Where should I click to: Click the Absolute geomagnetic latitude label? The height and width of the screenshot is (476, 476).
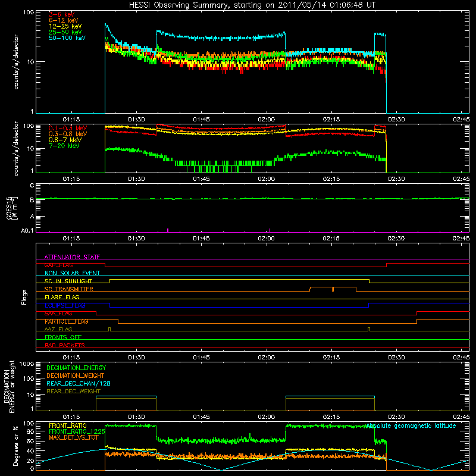point(411,425)
